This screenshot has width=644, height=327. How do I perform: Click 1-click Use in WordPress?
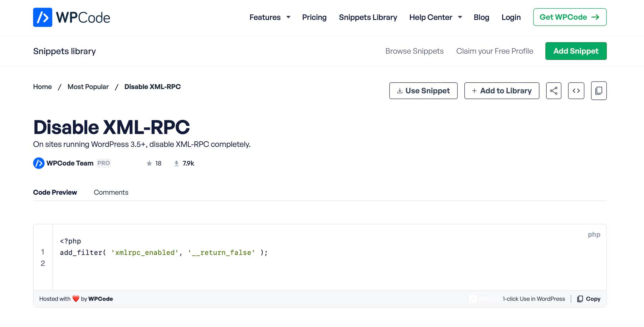point(535,299)
